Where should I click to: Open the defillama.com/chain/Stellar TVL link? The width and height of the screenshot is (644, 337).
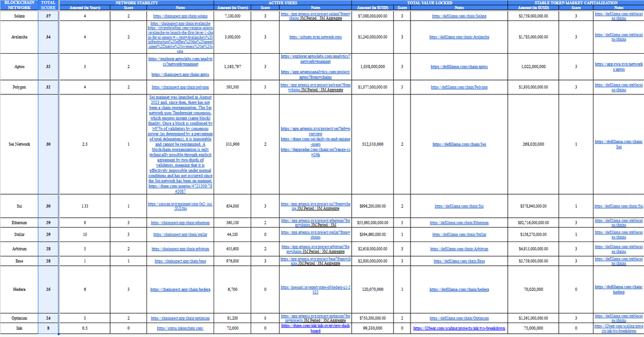tap(459, 235)
